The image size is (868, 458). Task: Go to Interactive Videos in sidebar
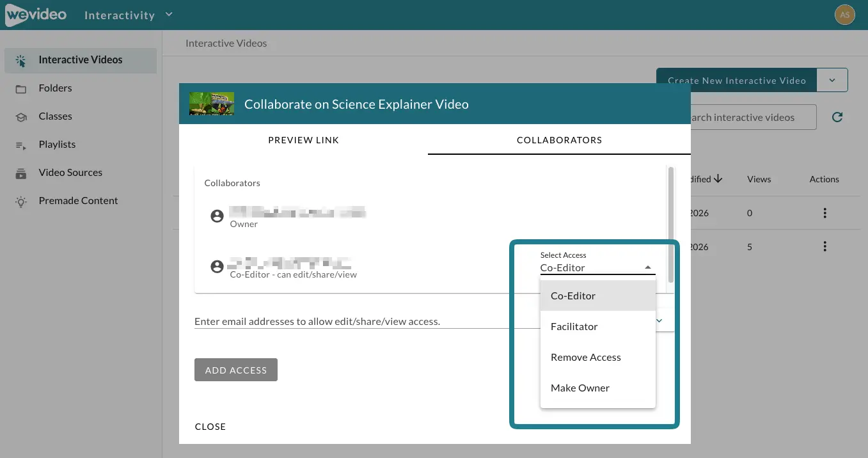pos(81,60)
